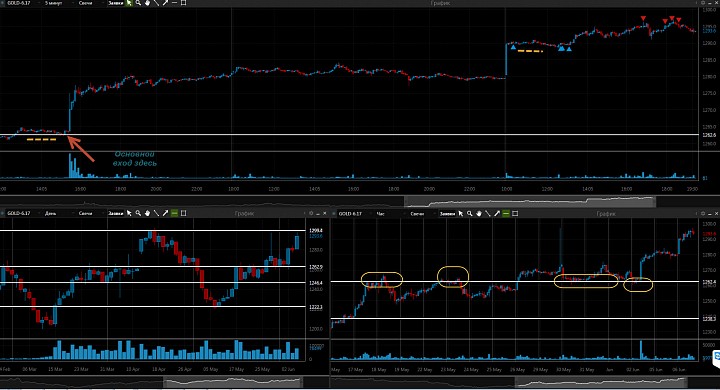Click the 'График' title of the hourly chart panel

[606, 214]
